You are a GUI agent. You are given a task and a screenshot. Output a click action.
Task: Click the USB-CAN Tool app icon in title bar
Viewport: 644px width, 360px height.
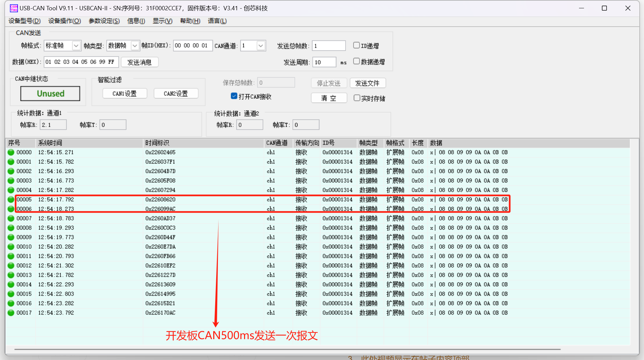(14, 8)
